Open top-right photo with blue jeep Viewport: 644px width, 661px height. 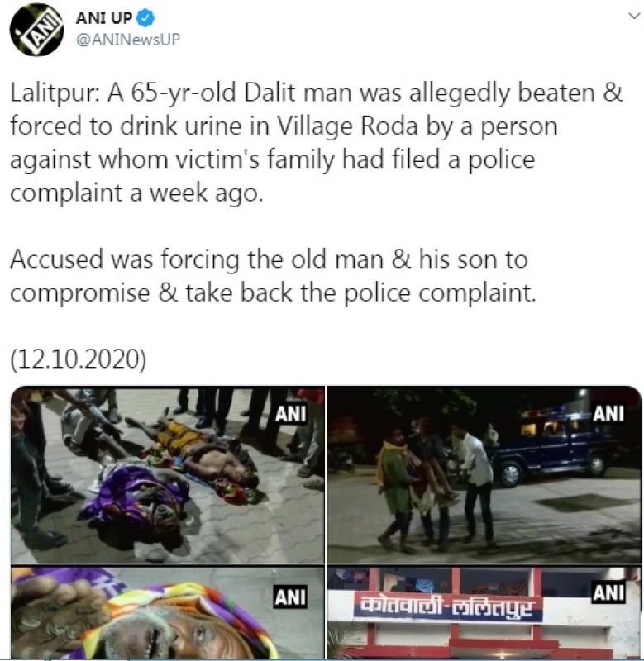pos(484,474)
